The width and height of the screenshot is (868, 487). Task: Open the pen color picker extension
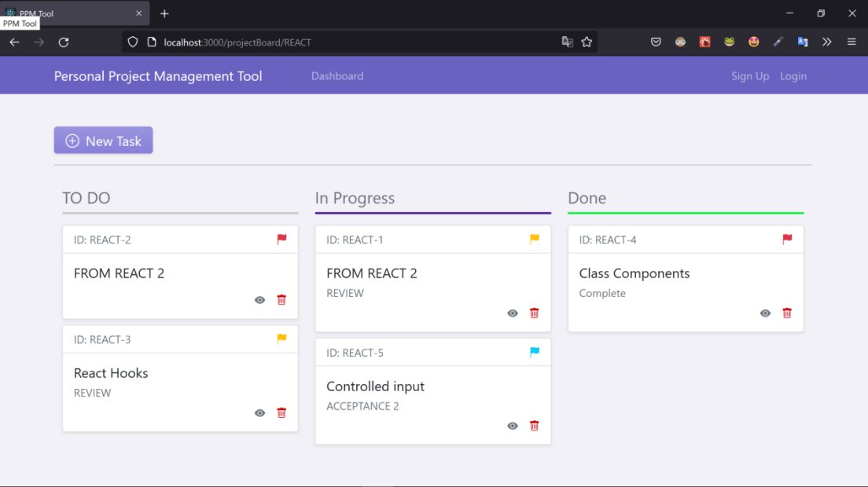click(x=778, y=42)
